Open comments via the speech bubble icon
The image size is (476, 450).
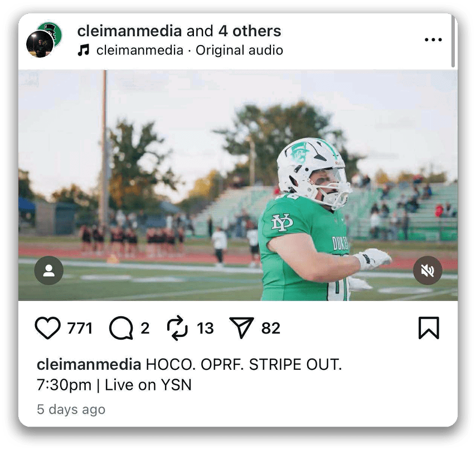121,328
